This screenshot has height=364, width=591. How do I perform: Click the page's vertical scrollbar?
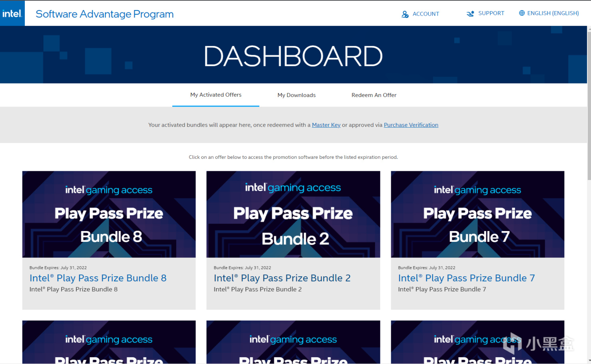click(x=589, y=106)
